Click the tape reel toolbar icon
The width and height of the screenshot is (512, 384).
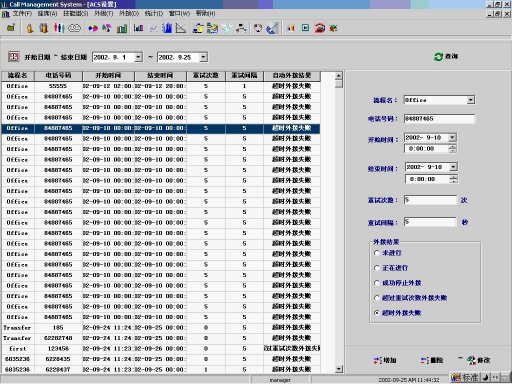pos(74,28)
